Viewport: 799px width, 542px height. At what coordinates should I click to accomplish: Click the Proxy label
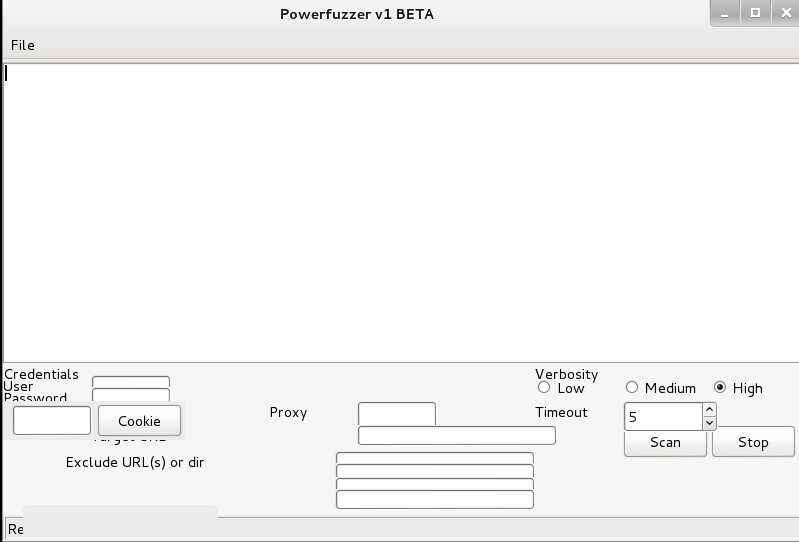[288, 413]
